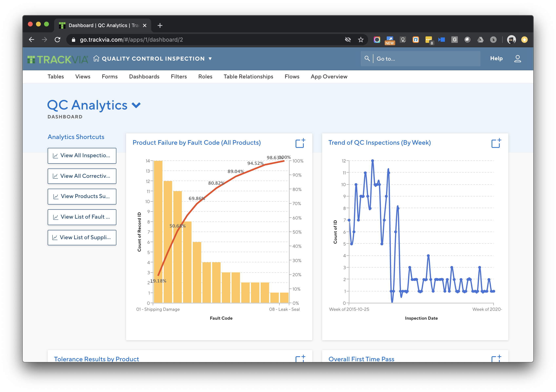Click the 01 - Shipping Damage axis label
Screen dimensions: 556x392
pos(158,309)
